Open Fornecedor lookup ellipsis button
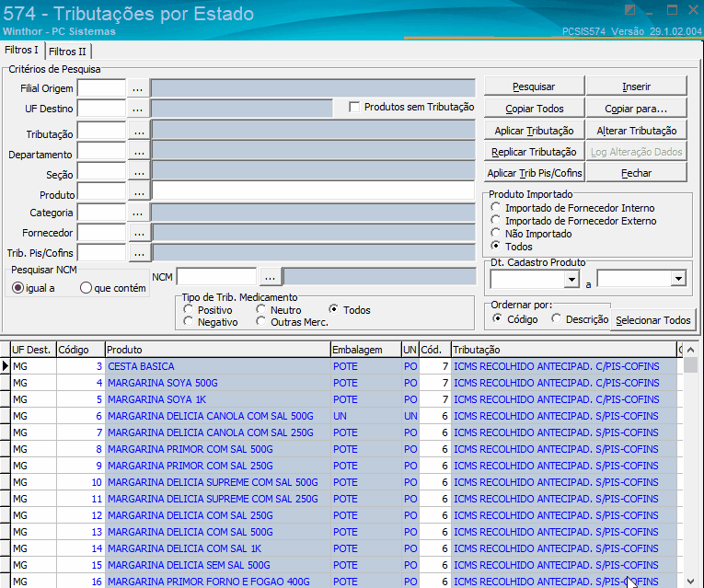704x588 pixels. pyautogui.click(x=139, y=233)
